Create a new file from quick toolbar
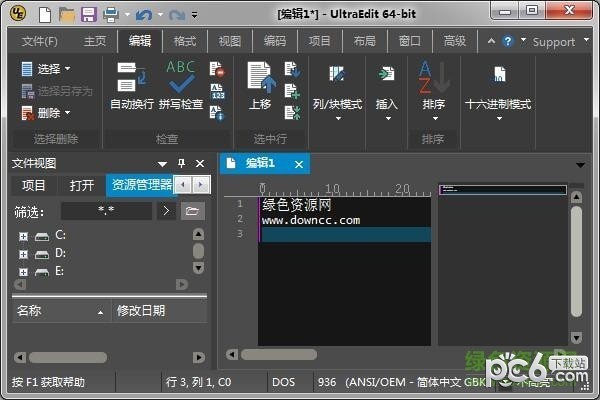600x400 pixels. click(x=45, y=15)
